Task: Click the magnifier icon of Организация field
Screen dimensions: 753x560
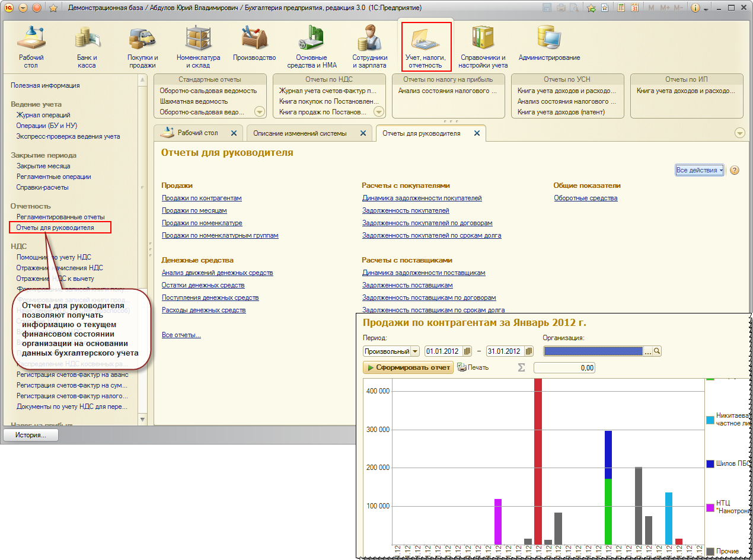Action: tap(657, 351)
